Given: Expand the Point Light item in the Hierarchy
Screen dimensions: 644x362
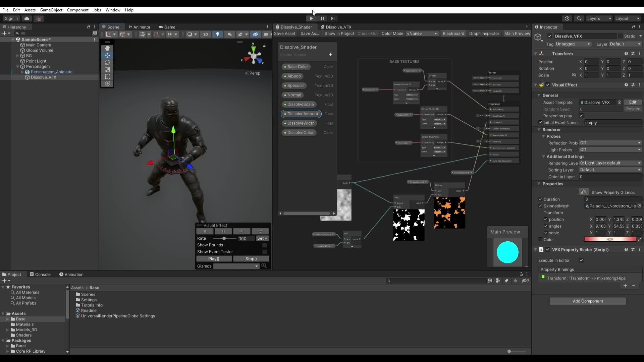Looking at the screenshot, I should (x=17, y=61).
